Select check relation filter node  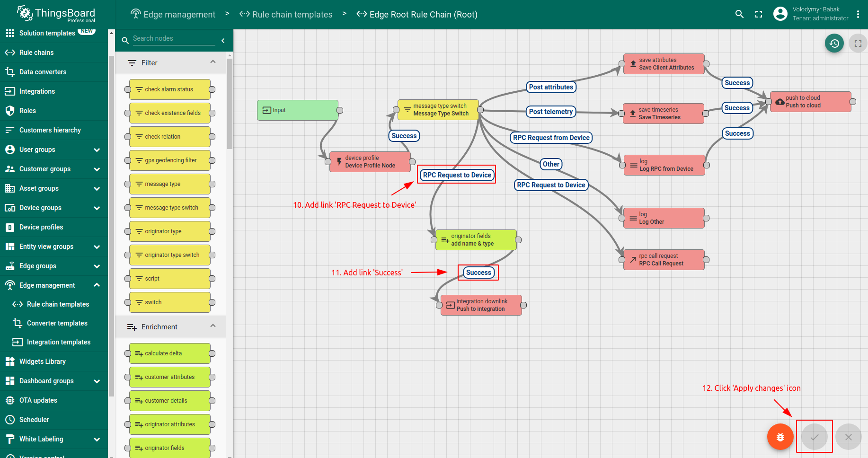169,137
